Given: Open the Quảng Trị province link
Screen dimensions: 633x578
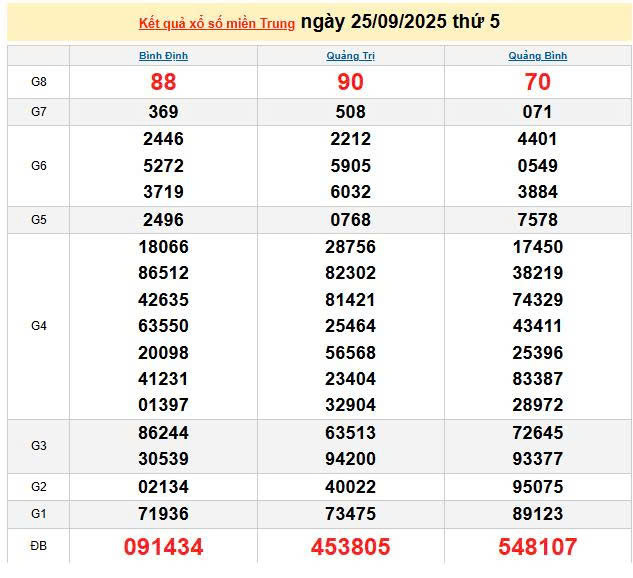Looking at the screenshot, I should (x=350, y=56).
